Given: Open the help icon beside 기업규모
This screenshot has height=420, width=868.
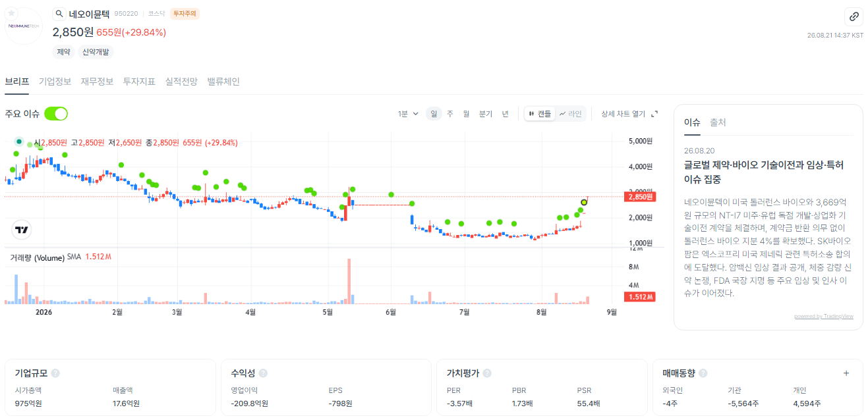Looking at the screenshot, I should pyautogui.click(x=55, y=373).
